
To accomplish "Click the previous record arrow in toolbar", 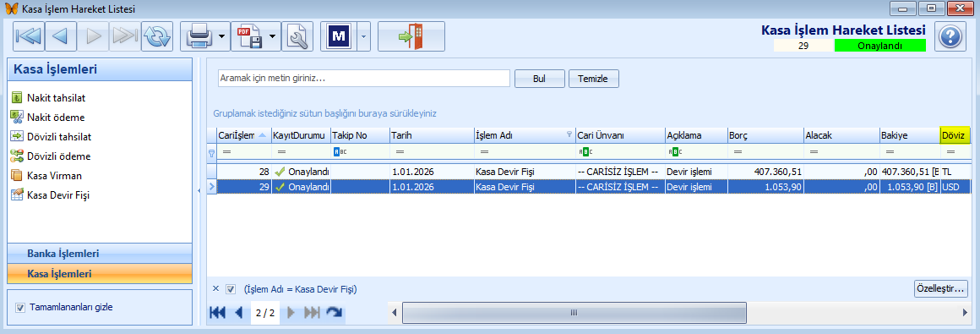I will (x=61, y=37).
